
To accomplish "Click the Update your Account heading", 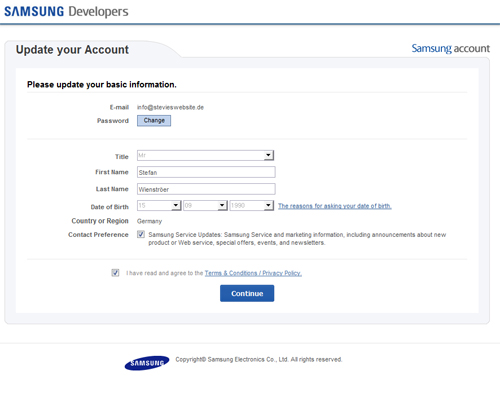I will (72, 50).
